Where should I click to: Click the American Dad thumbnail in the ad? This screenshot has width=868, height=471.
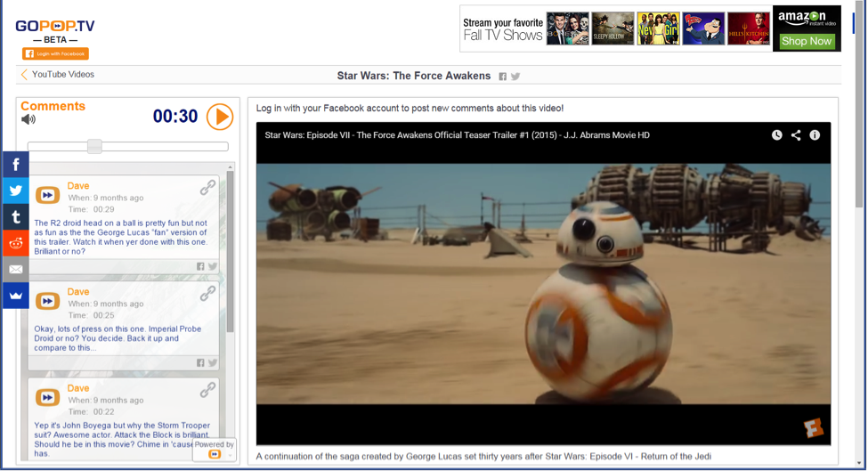[703, 28]
